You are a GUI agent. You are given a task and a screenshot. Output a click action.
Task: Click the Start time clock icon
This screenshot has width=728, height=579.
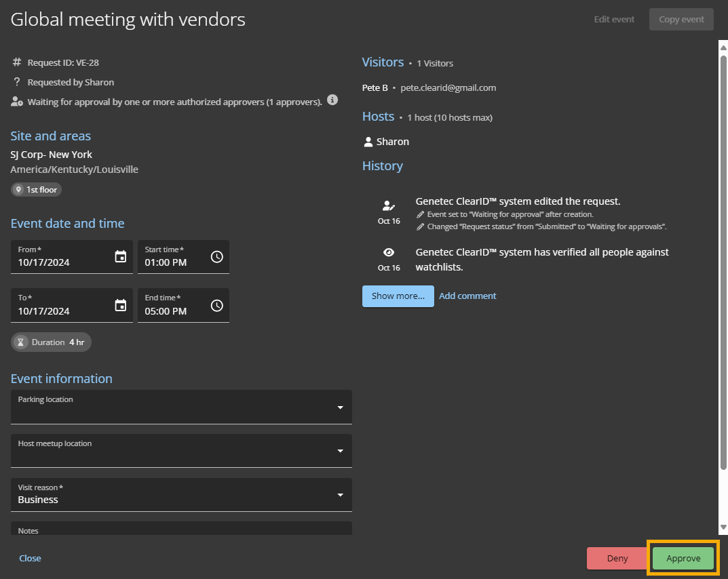pos(217,257)
